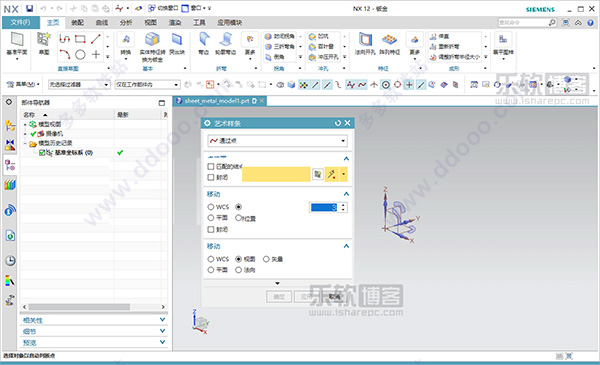Open the 草图 sketch tool
Screen dimensions: 600x365
[44, 39]
